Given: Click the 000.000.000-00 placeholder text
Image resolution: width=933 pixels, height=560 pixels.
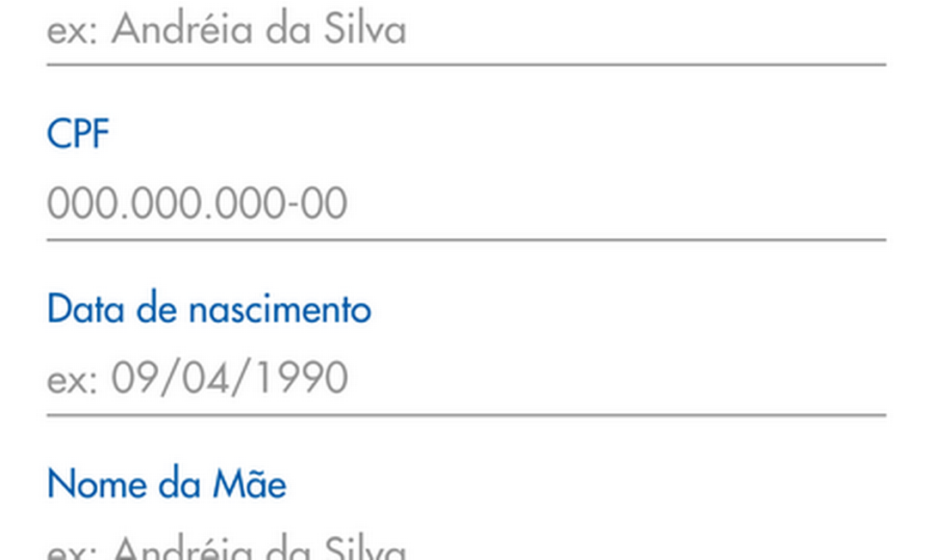Looking at the screenshot, I should coord(197,204).
